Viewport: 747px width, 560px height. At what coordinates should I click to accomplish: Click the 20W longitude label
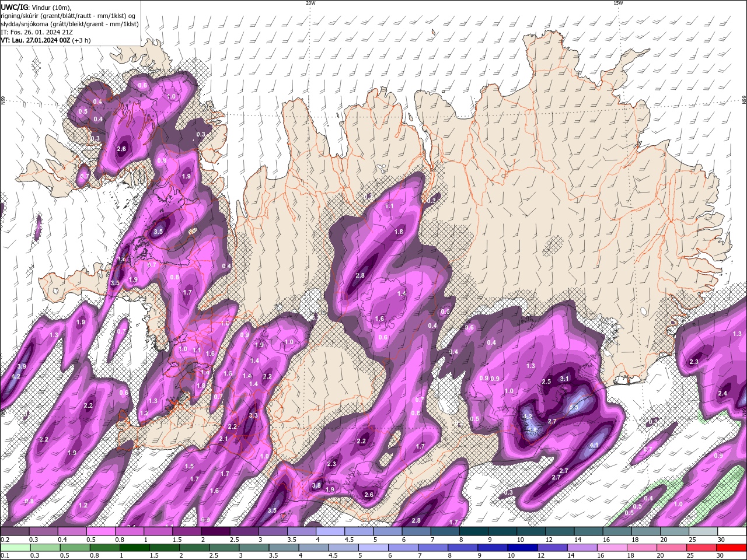[310, 3]
